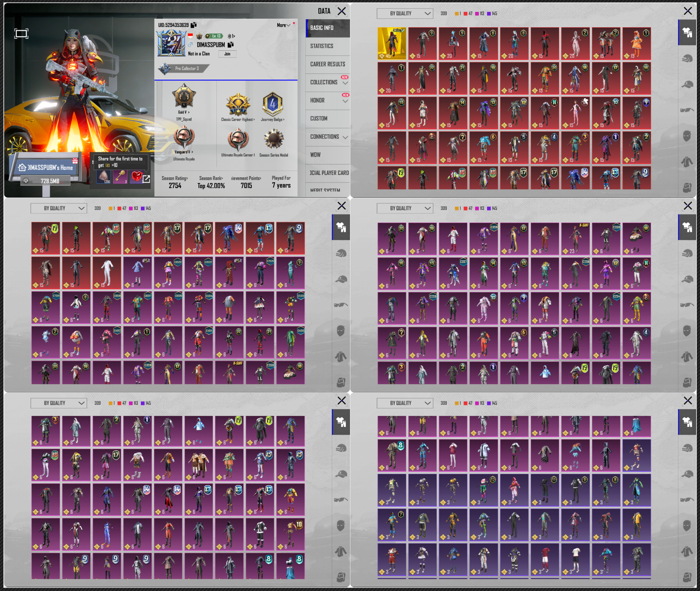Click the Join clan button
This screenshot has height=591, width=700.
(227, 54)
